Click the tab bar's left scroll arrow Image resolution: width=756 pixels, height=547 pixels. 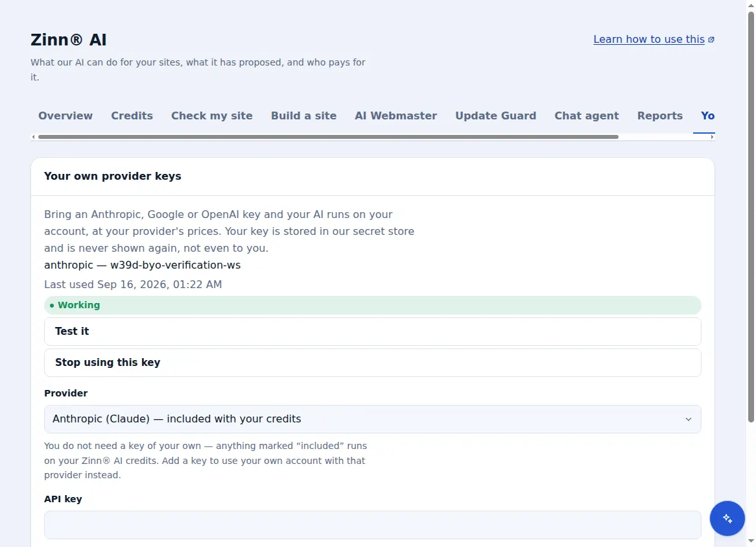(x=33, y=137)
